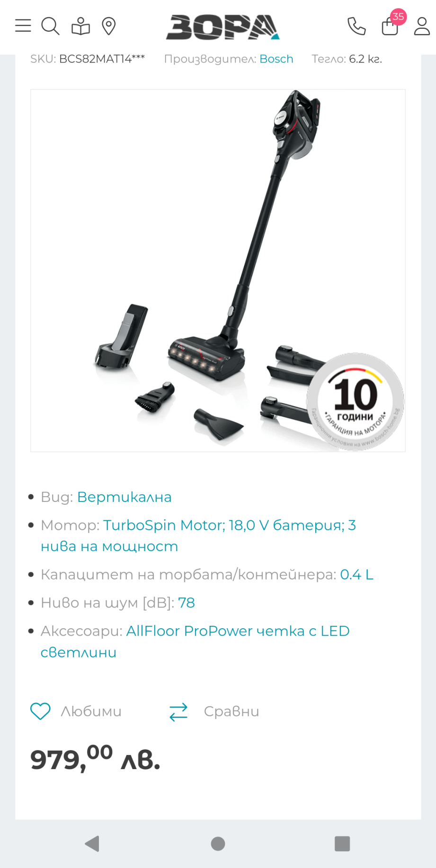Open the user account icon
Screen dimensions: 436x868
point(422,26)
